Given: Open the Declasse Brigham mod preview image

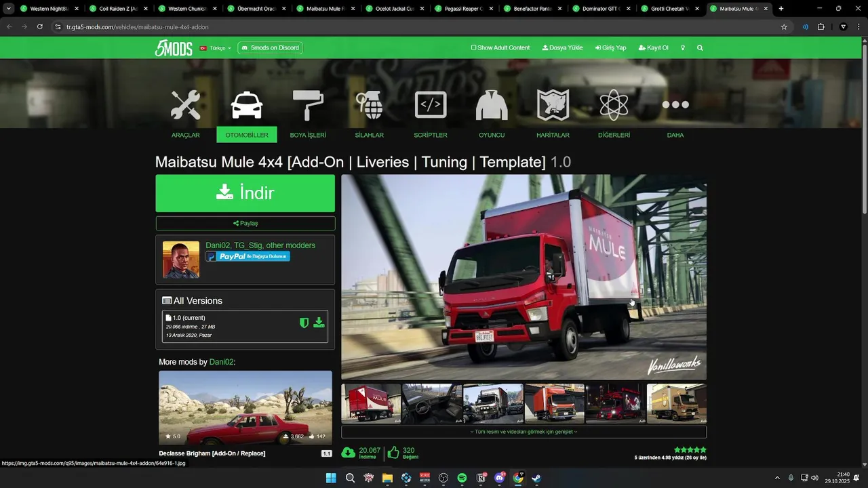Looking at the screenshot, I should [245, 407].
